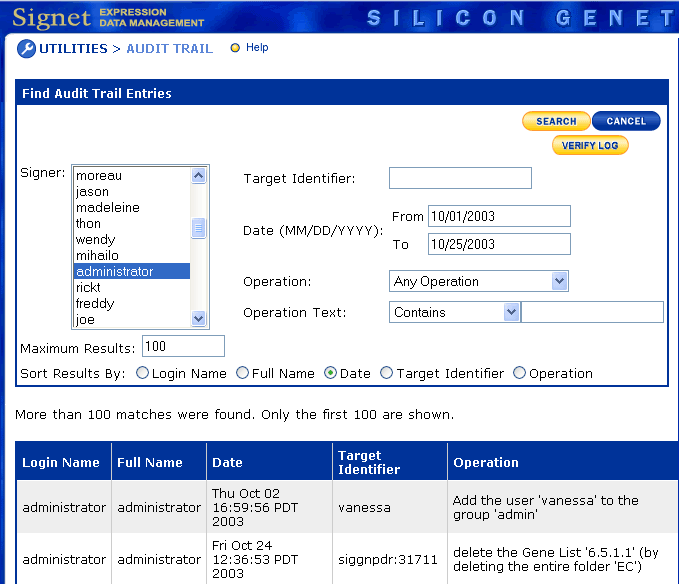Screen dimensions: 679x586
Task: Click the Signer list scrollbar thumb
Action: [x=199, y=229]
